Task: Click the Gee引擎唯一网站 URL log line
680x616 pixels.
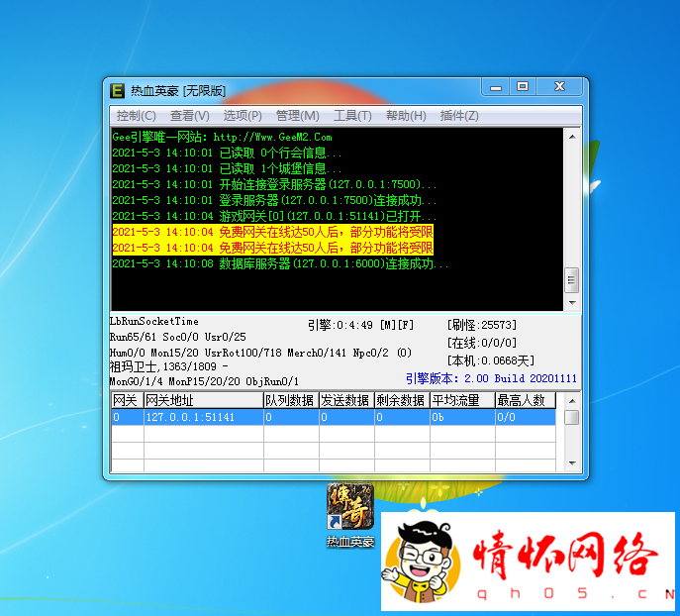Action: click(222, 137)
